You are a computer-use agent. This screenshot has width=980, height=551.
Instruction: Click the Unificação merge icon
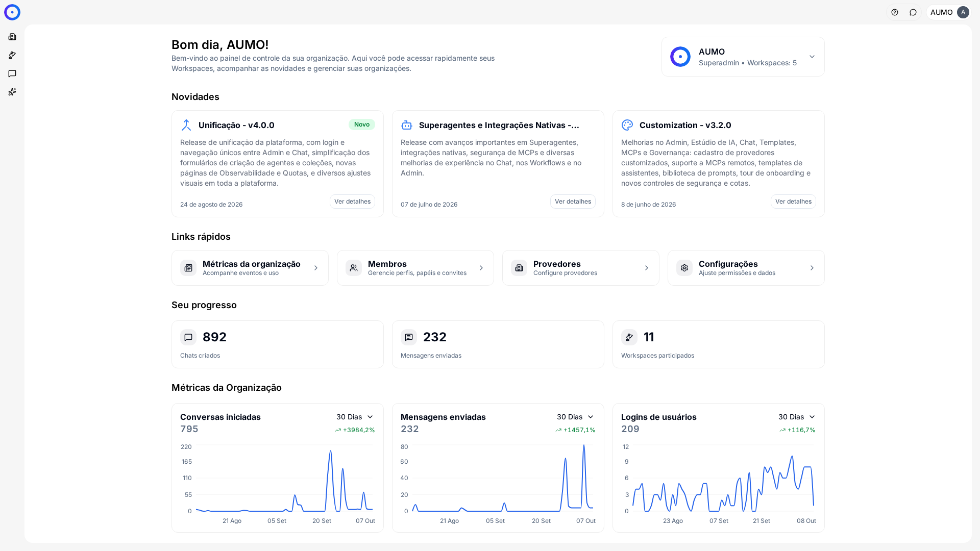click(x=186, y=125)
